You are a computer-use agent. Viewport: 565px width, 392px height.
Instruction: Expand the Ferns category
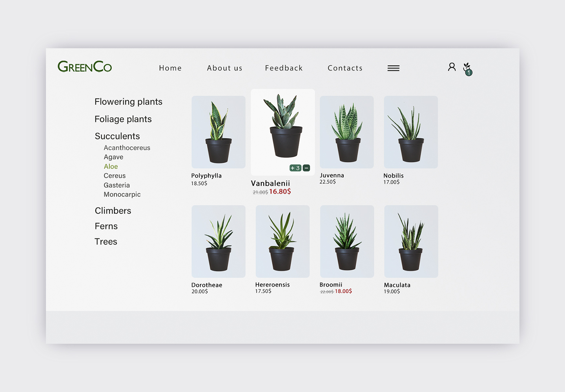[106, 226]
